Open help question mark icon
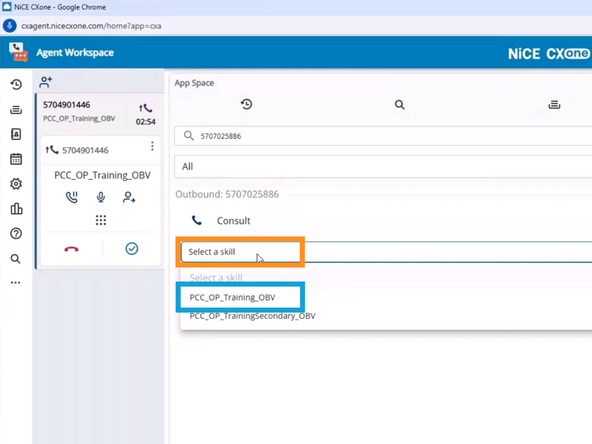592x444 pixels. (16, 234)
